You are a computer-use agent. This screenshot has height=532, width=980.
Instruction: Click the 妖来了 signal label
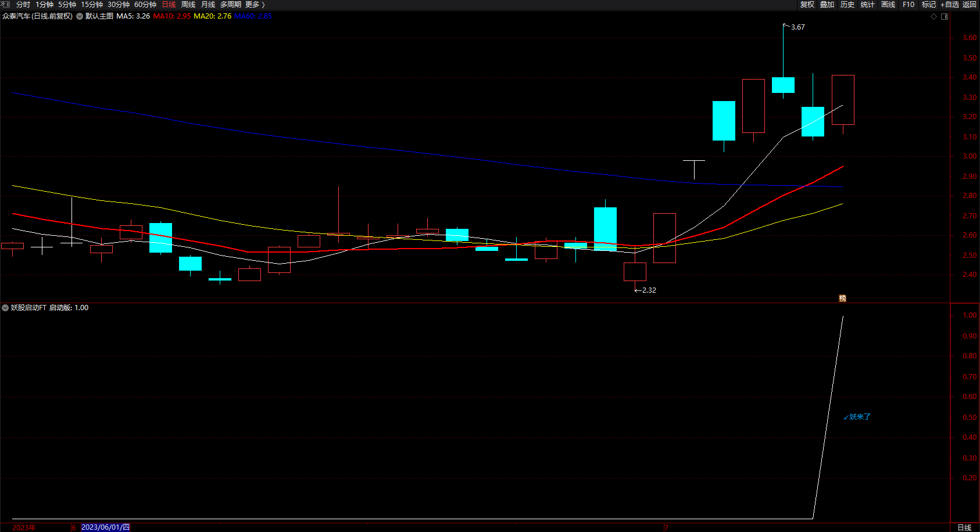(860, 417)
